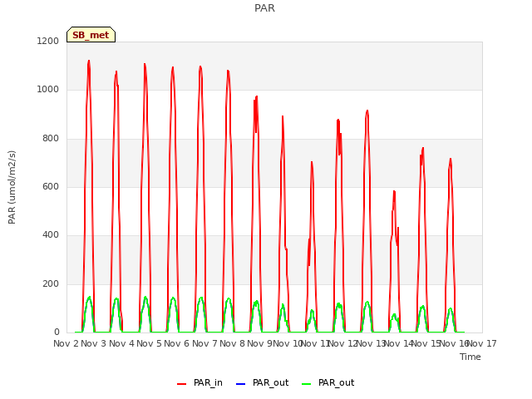Viewport: 532px width, 399px height.
Task: Click the x-axis tick Nov 2
Action: pyautogui.click(x=66, y=343)
